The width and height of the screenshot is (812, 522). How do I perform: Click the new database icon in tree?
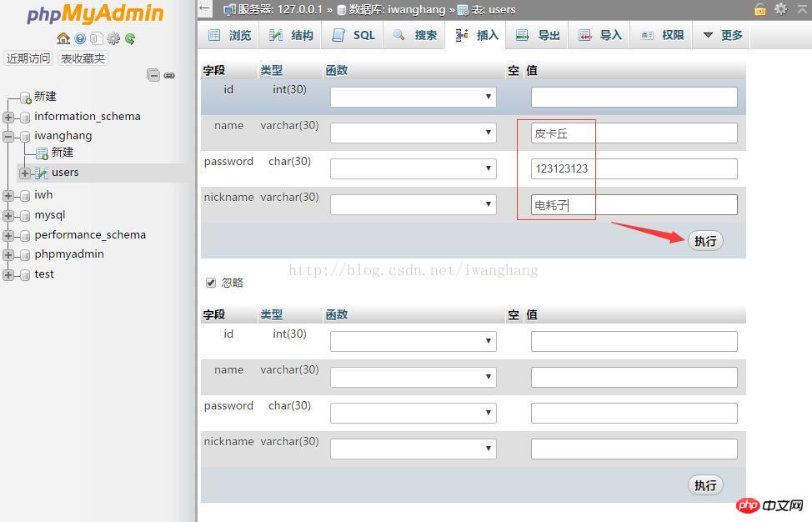click(25, 98)
